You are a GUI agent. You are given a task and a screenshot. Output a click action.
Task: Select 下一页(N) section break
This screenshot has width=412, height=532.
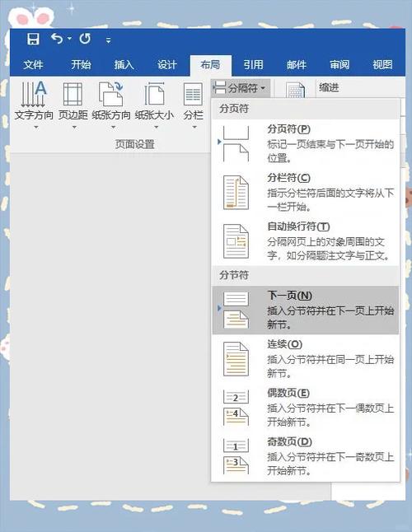click(305, 310)
